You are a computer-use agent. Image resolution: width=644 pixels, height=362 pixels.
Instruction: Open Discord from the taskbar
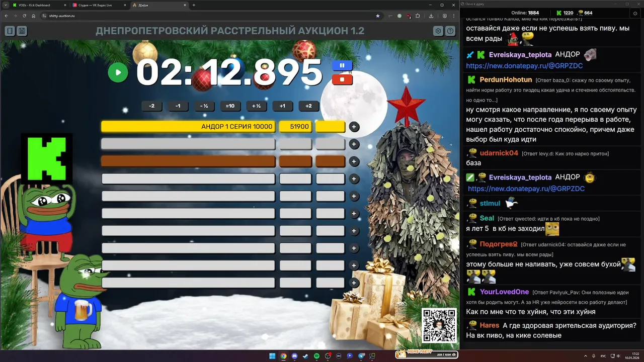pyautogui.click(x=294, y=356)
